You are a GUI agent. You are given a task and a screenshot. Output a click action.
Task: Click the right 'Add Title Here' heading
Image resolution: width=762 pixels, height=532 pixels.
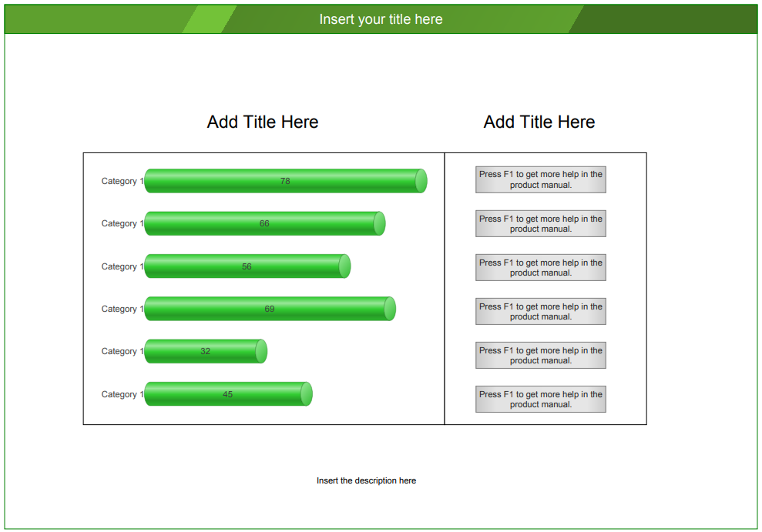pyautogui.click(x=539, y=122)
